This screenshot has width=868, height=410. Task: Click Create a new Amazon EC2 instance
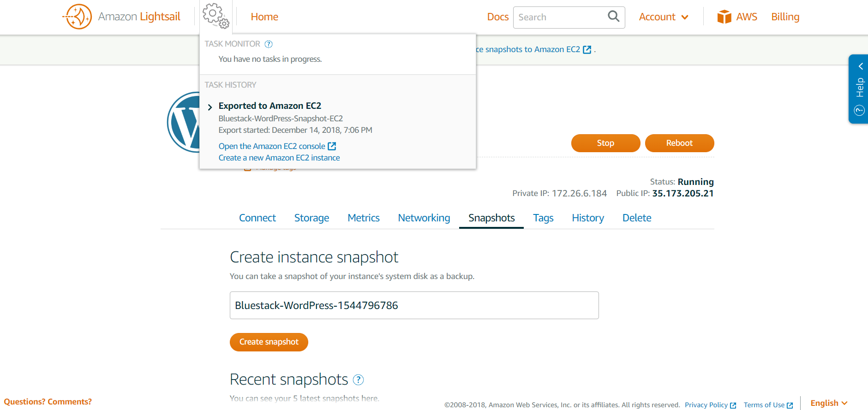click(x=279, y=158)
